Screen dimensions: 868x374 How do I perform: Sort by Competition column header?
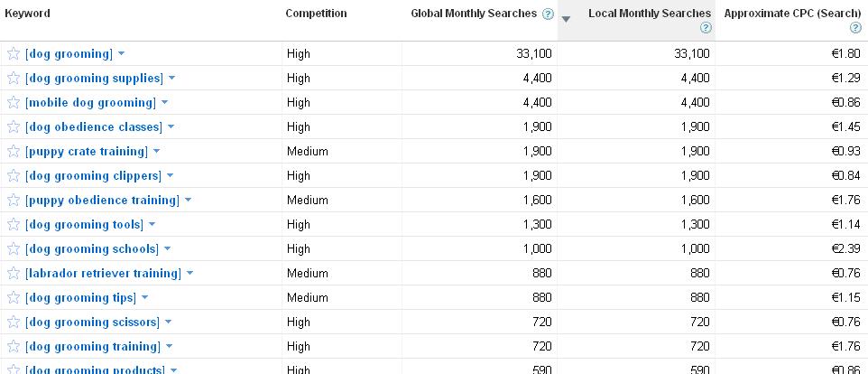(316, 14)
